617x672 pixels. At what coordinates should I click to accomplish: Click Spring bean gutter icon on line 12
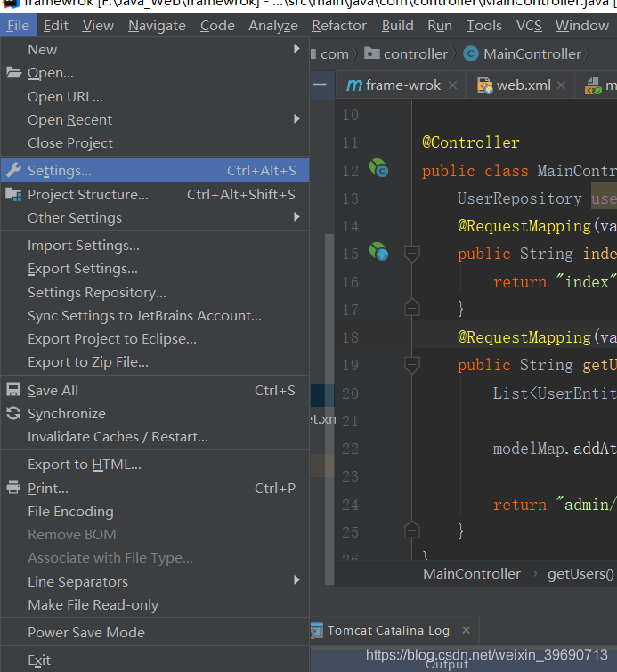pos(378,168)
